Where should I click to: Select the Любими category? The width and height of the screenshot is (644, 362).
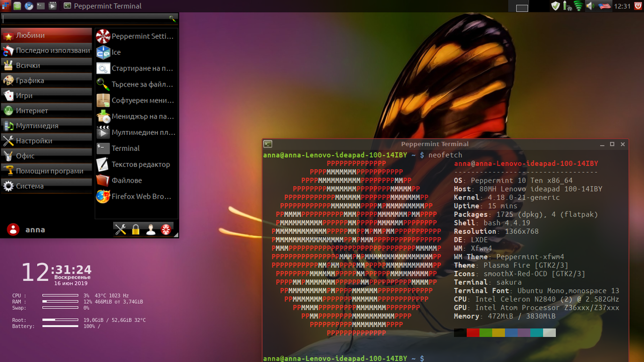click(x=46, y=36)
